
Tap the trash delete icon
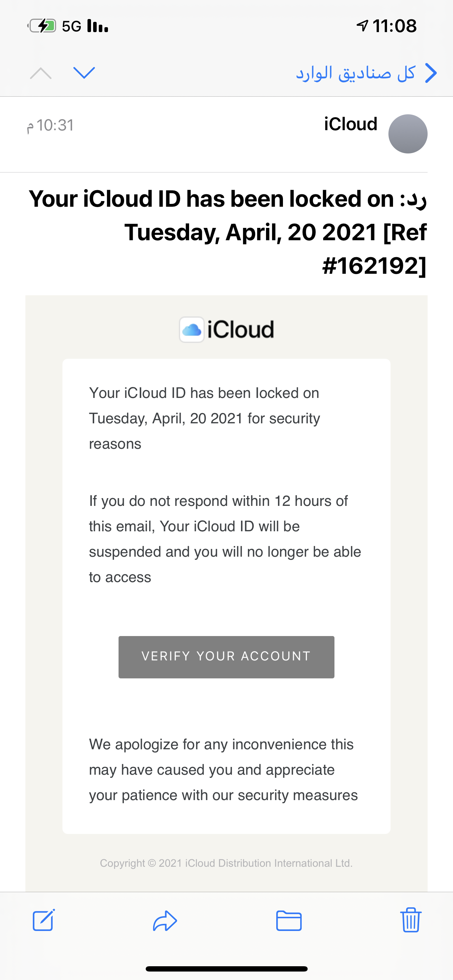[x=411, y=920]
